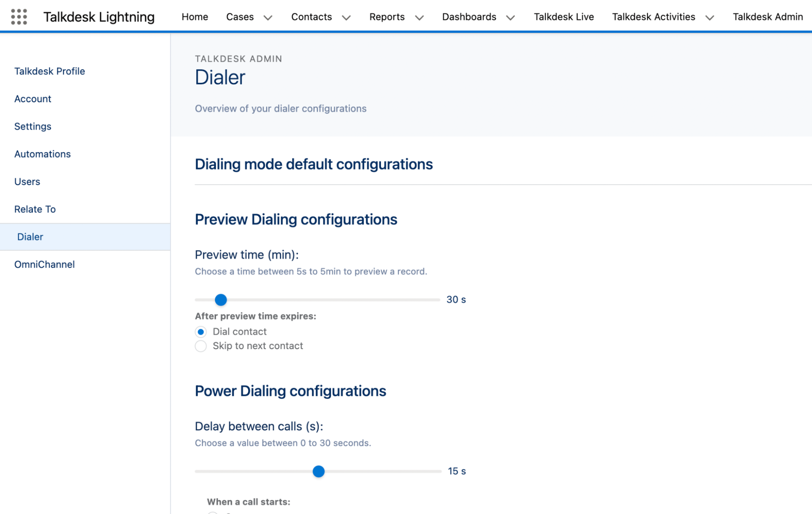Select "Skip to next contact"

tap(201, 346)
